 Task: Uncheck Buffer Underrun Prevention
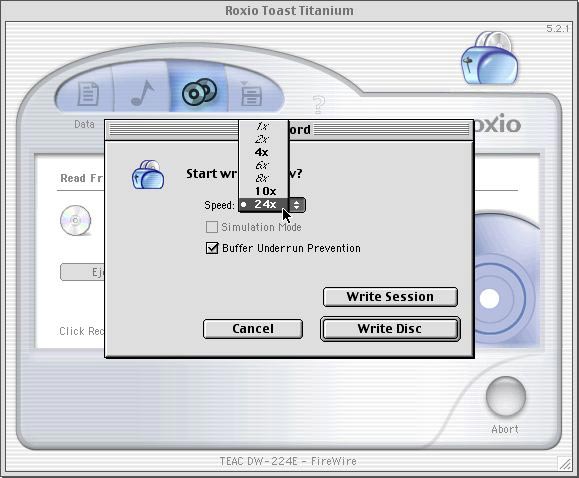[212, 248]
